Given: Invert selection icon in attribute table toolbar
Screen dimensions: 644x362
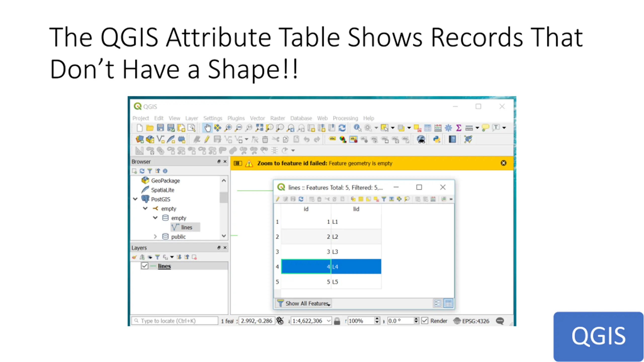Looking at the screenshot, I should 368,199.
